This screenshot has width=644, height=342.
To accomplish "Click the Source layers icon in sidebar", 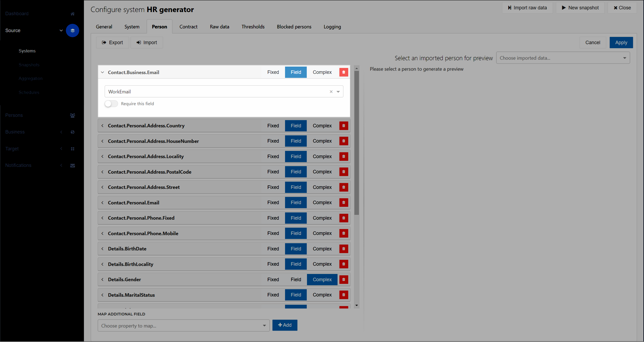I will pyautogui.click(x=72, y=31).
